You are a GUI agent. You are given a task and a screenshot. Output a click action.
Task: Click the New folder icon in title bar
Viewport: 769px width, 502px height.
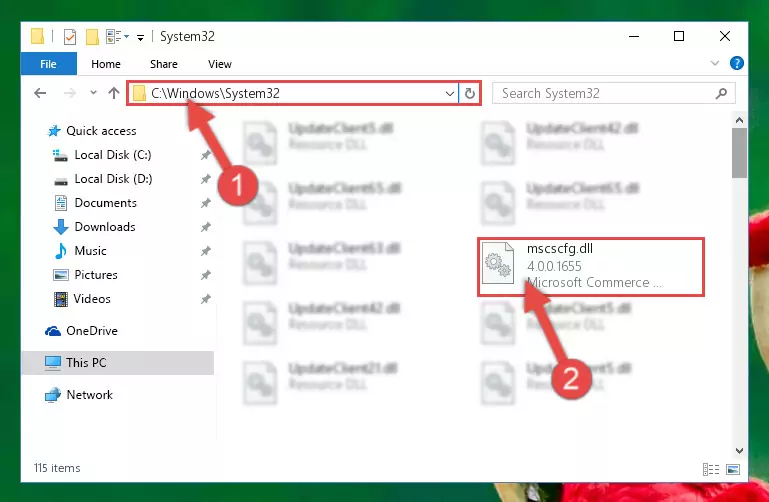pyautogui.click(x=92, y=37)
